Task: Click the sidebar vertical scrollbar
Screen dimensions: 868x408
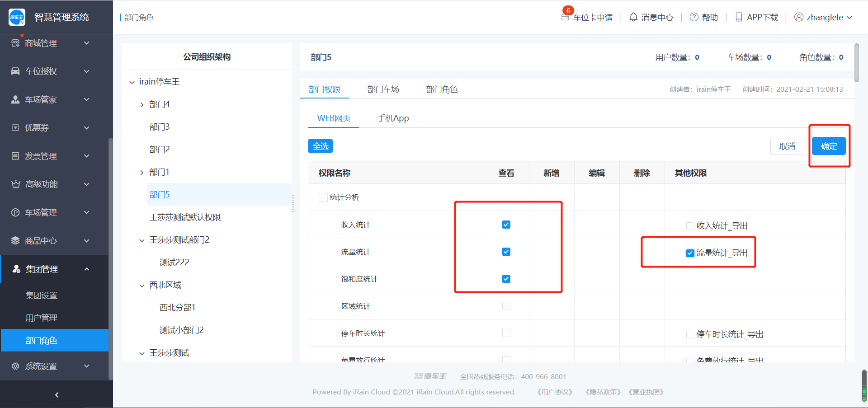Action: tap(110, 259)
